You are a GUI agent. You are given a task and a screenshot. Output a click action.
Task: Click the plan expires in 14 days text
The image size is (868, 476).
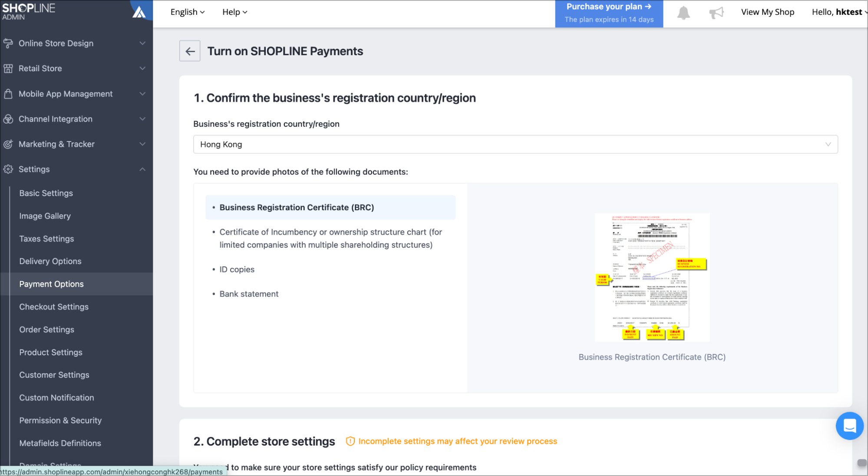coord(609,20)
